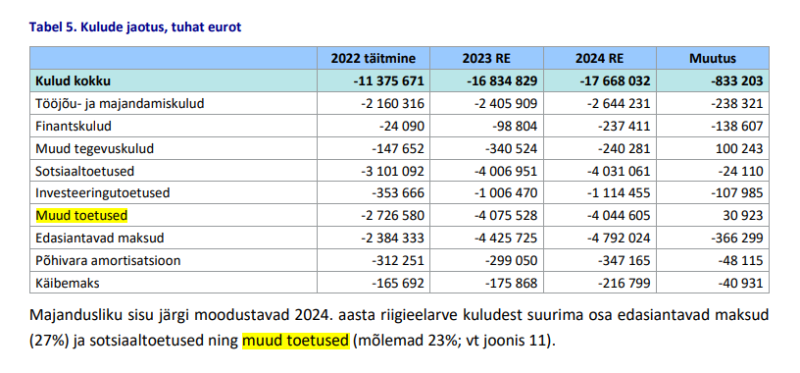Screen dimensions: 800x373
Task: Click the value -216 799
Action: point(624,283)
